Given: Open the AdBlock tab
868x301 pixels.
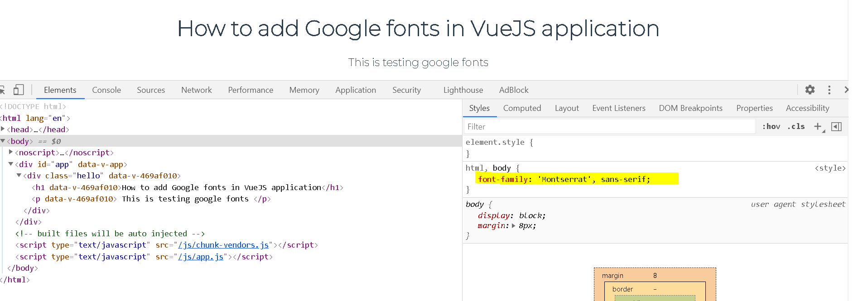Looking at the screenshot, I should click(514, 90).
